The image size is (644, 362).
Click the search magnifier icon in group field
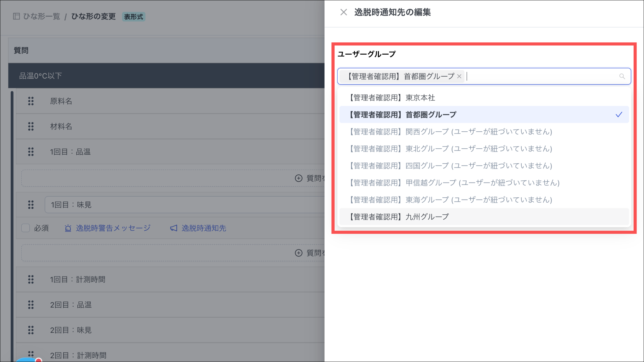tap(622, 76)
